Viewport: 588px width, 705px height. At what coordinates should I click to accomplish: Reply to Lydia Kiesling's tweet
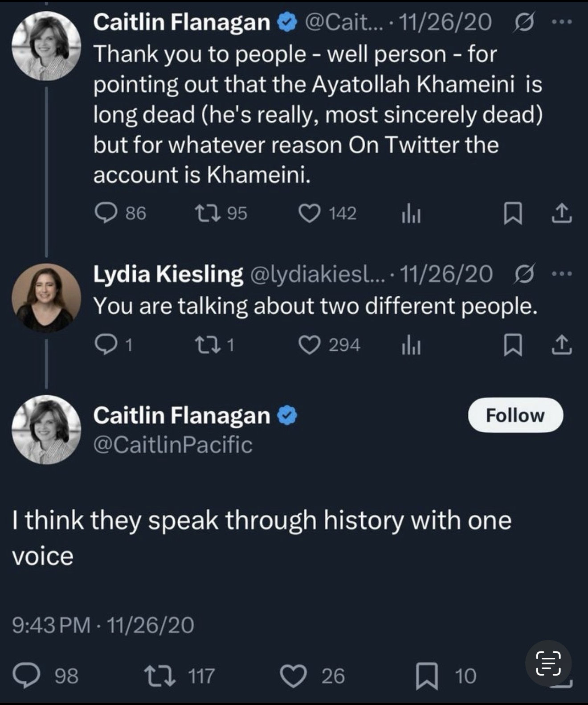(106, 345)
